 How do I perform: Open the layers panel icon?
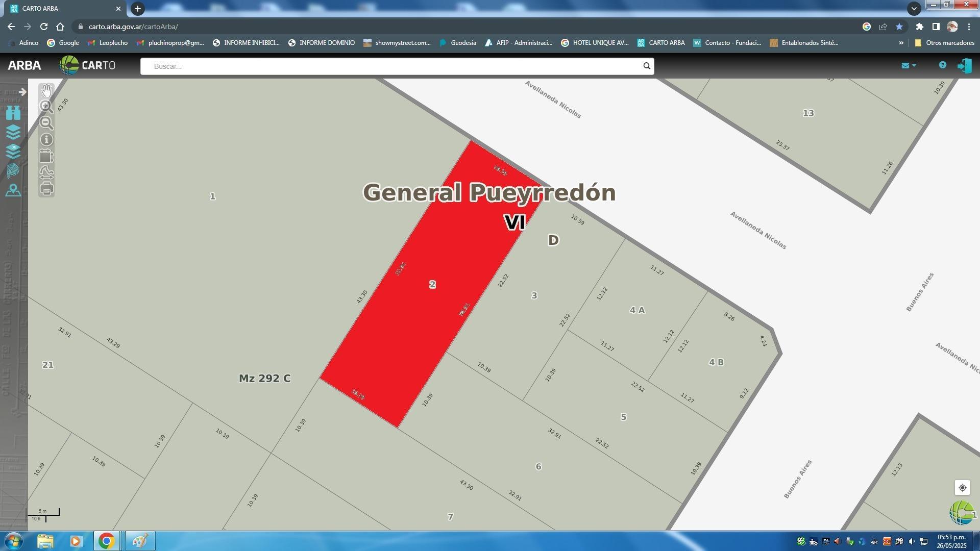coord(13,132)
